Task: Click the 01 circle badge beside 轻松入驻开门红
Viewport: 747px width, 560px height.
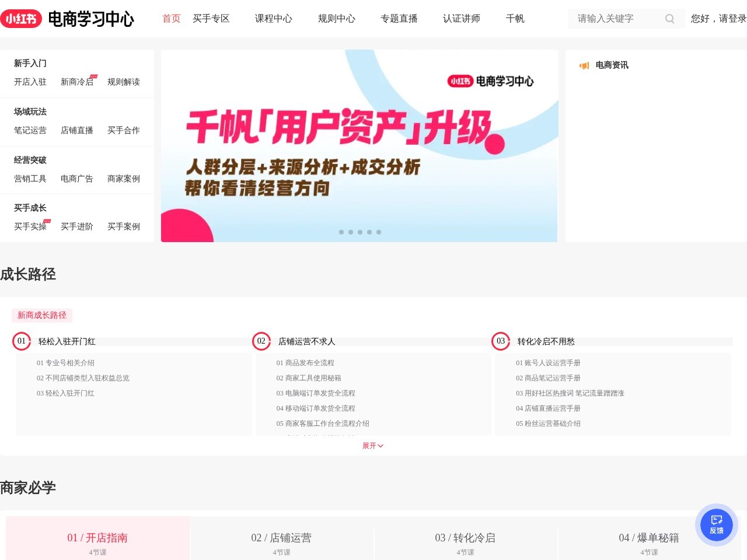Action: click(x=22, y=341)
